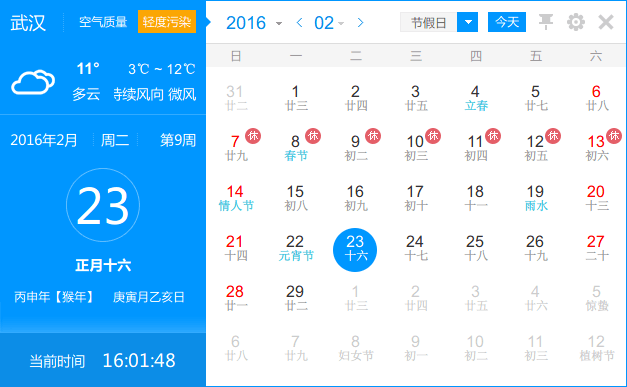Select January 31 廿二 greyed date

point(236,98)
